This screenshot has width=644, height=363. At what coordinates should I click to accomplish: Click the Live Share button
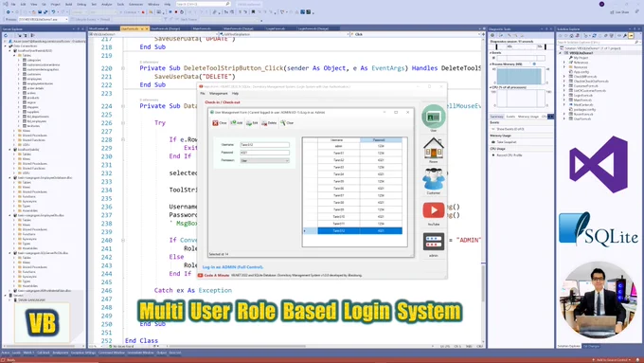coord(619,12)
